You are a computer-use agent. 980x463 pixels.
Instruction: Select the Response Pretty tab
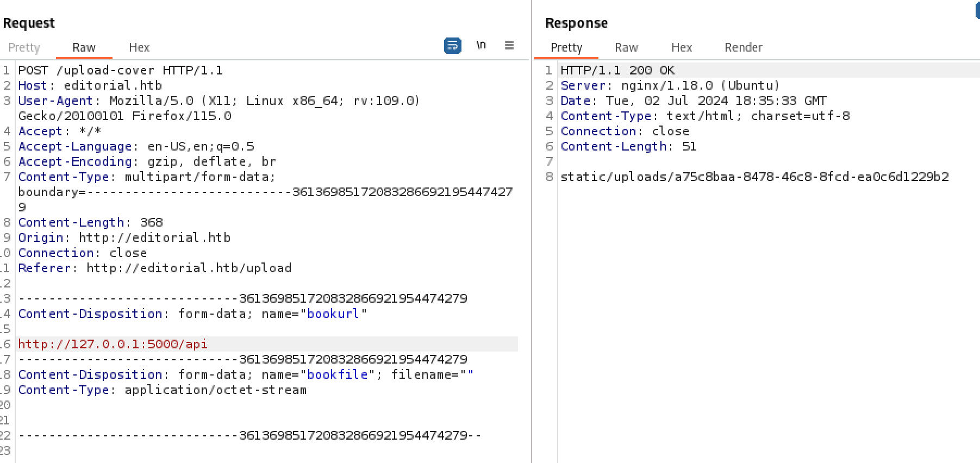tap(566, 48)
